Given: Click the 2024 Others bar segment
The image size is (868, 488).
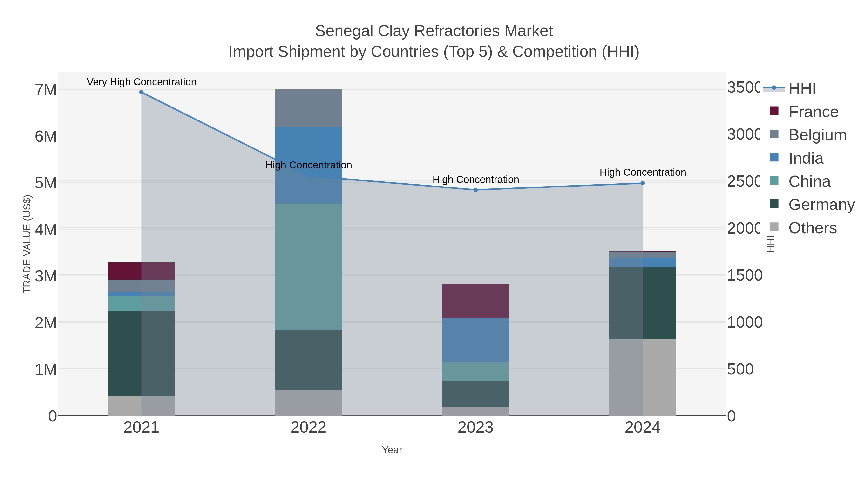Looking at the screenshot, I should tap(643, 377).
